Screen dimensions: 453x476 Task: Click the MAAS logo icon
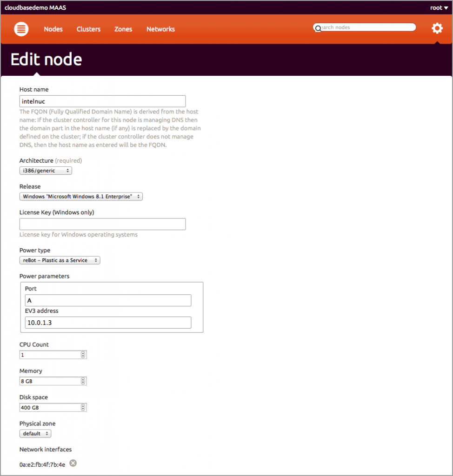tap(21, 29)
